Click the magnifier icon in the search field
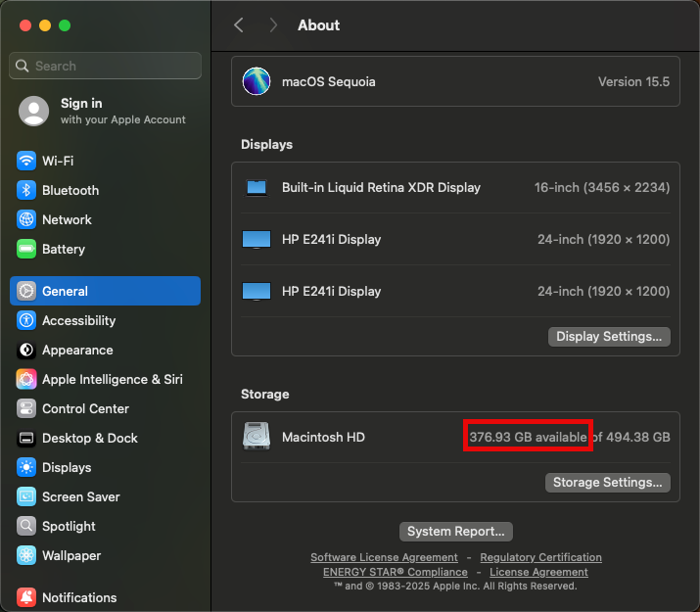 22,66
